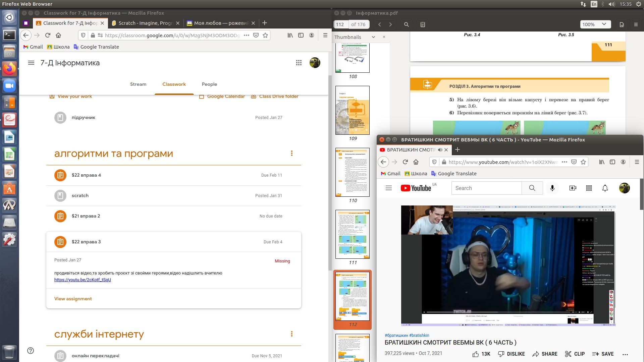Expand the Thumbnails panel dropdown
This screenshot has width=644, height=362.
[373, 37]
